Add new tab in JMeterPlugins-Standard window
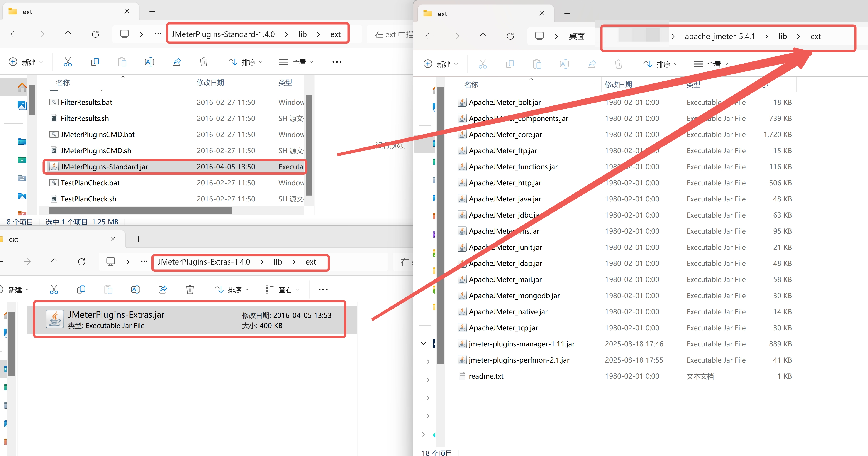The width and height of the screenshot is (868, 456). pyautogui.click(x=152, y=12)
